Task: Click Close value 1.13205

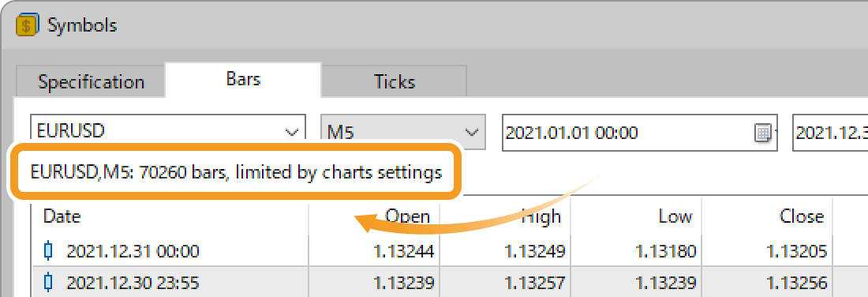Action: 797,251
